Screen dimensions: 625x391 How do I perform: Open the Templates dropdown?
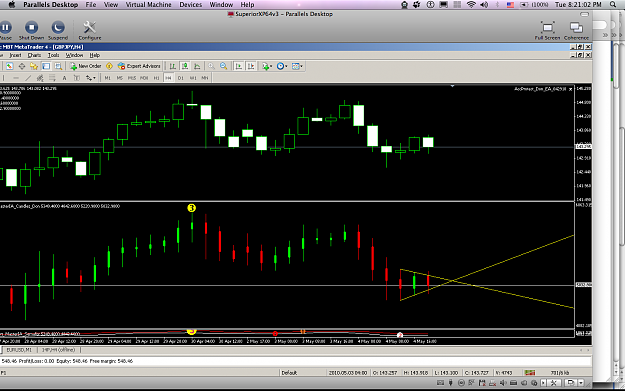pos(297,66)
